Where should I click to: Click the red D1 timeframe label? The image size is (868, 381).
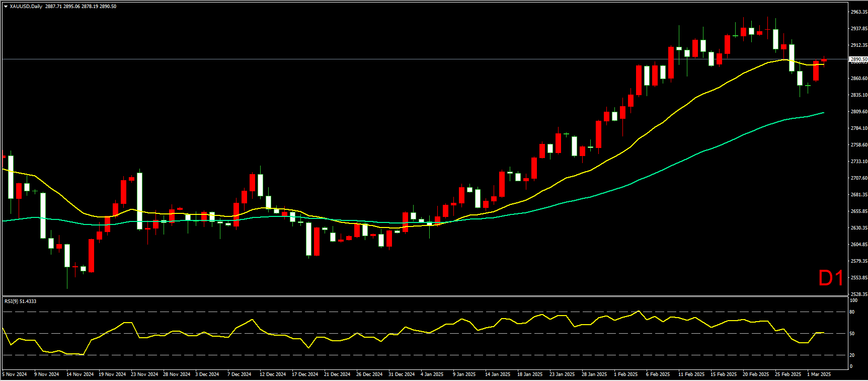point(831,278)
